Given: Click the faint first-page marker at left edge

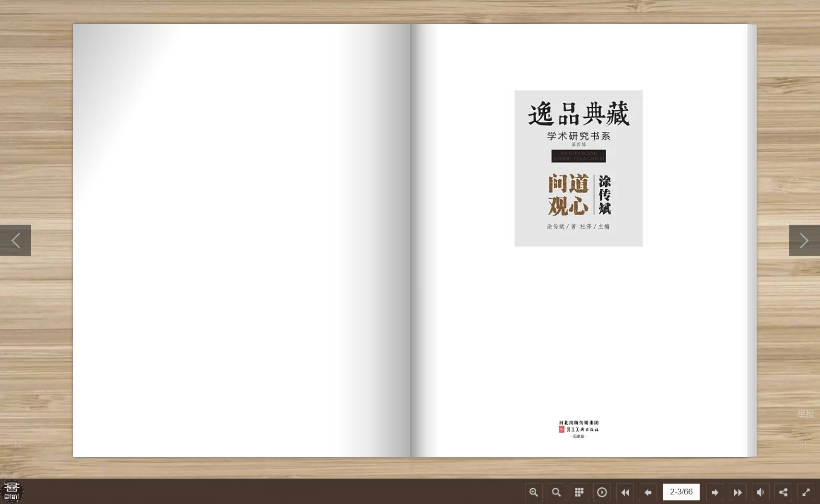Looking at the screenshot, I should [18, 445].
